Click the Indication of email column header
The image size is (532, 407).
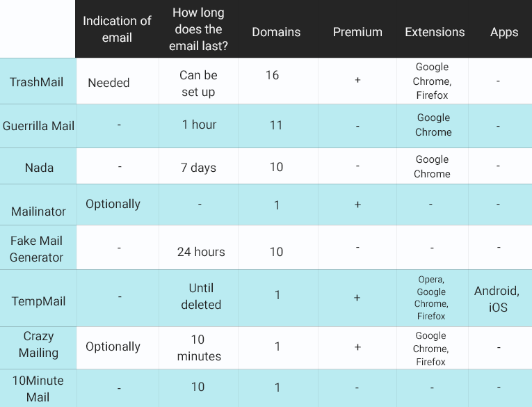117,29
